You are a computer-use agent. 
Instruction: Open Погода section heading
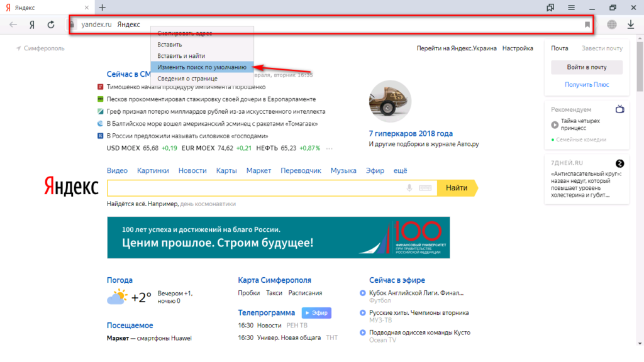pos(119,280)
